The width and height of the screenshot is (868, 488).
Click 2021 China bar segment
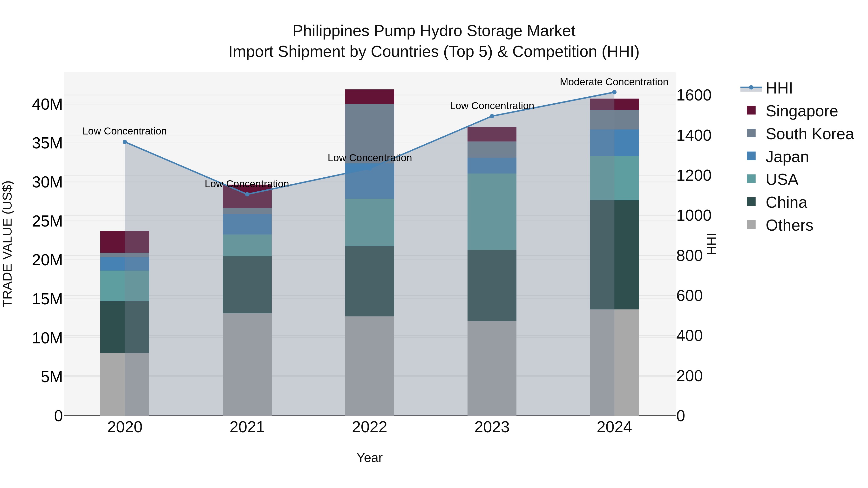(x=247, y=285)
